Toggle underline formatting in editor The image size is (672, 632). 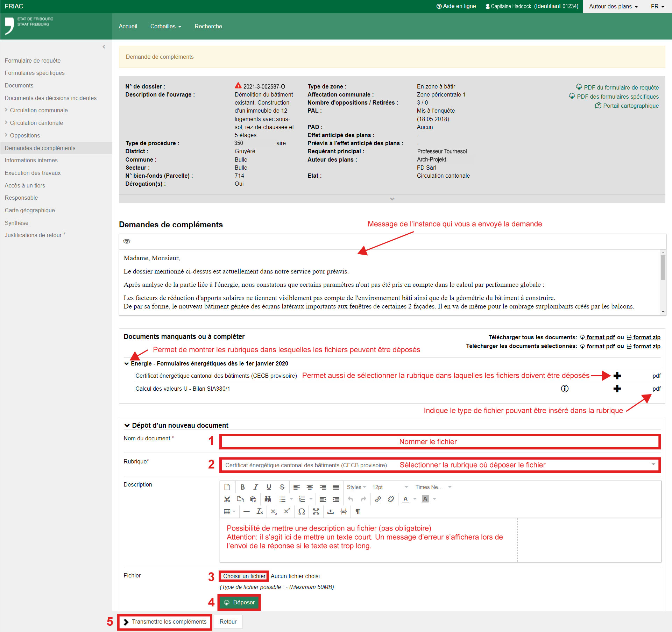269,487
